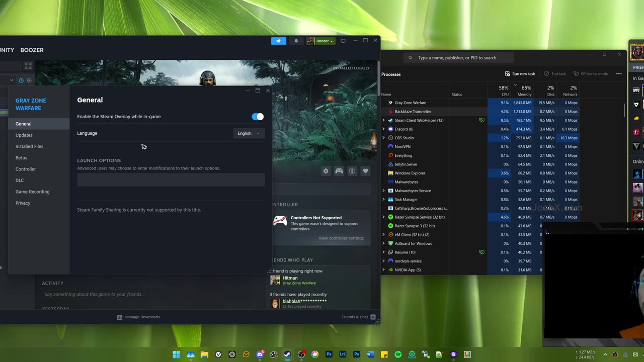Open Spotify from the taskbar
Image resolution: width=644 pixels, height=362 pixels.
pyautogui.click(x=398, y=354)
